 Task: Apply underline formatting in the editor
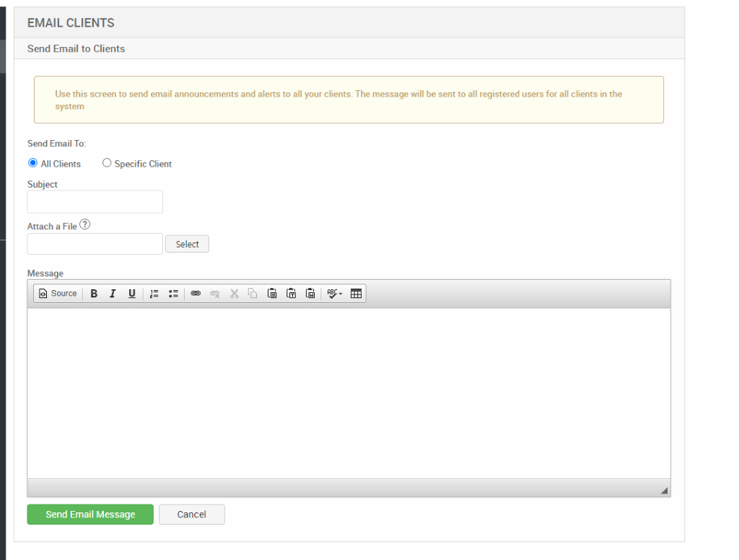pyautogui.click(x=132, y=293)
